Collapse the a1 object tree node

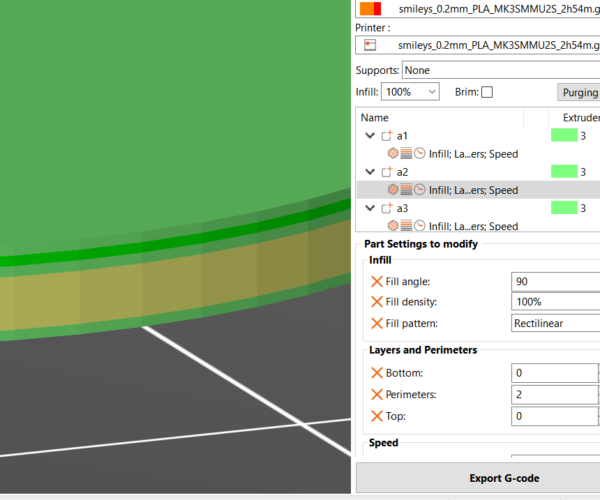pos(369,135)
